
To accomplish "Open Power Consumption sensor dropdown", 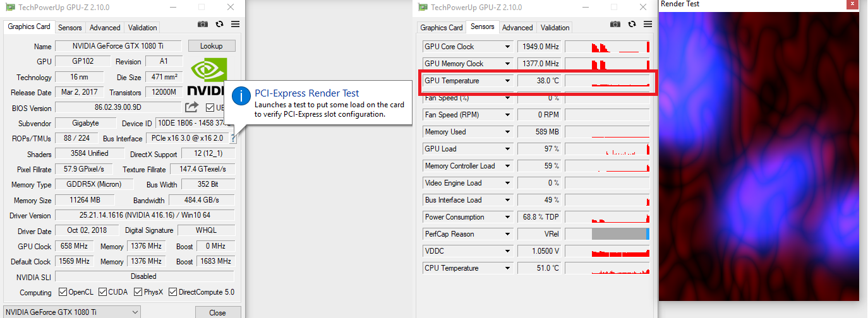I will (507, 217).
